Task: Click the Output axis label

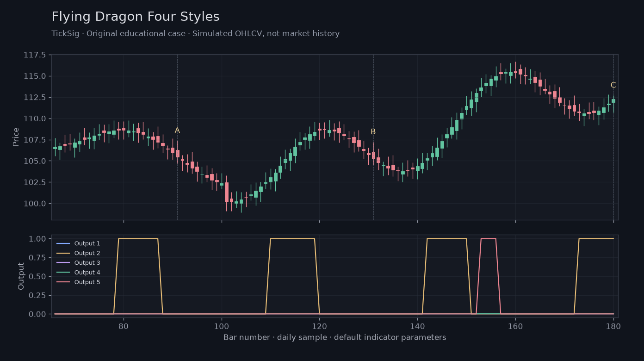Action: [21, 276]
